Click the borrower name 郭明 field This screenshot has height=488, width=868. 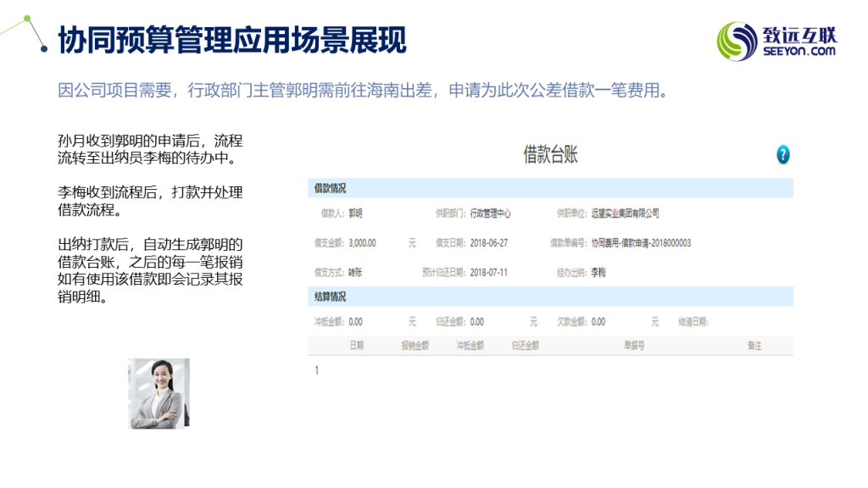(x=355, y=213)
